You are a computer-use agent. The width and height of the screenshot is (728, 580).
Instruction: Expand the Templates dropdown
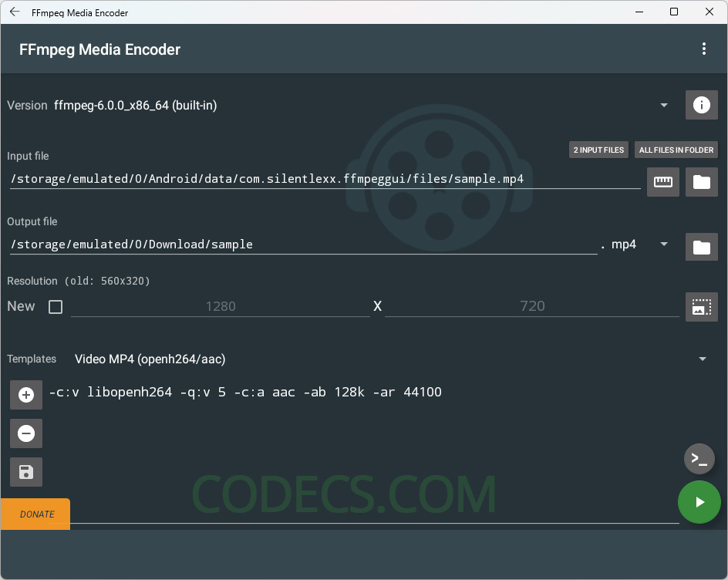point(703,359)
